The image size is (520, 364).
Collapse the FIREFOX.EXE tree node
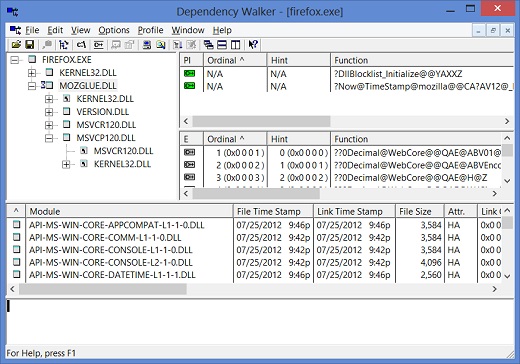15,60
